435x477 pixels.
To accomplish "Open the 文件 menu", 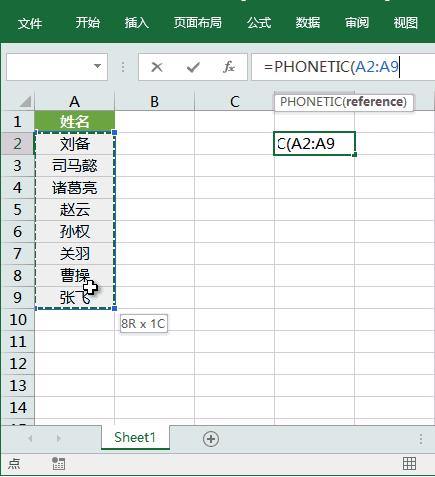I will 30,23.
